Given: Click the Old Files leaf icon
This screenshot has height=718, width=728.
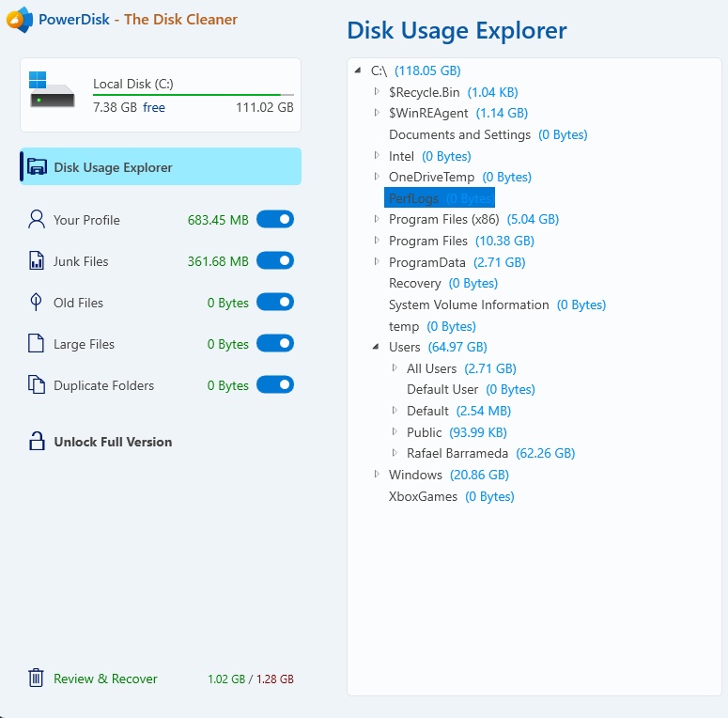Looking at the screenshot, I should pyautogui.click(x=36, y=302).
